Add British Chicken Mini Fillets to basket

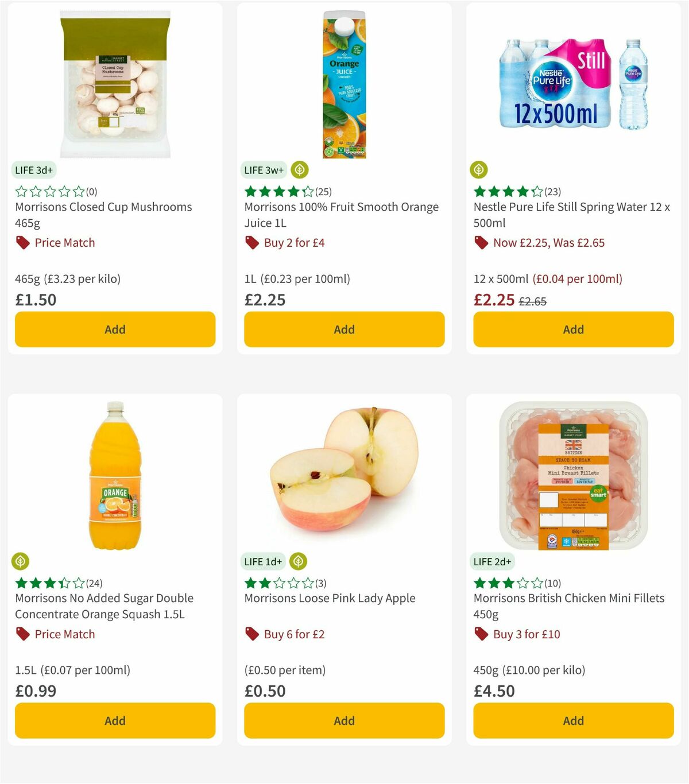573,720
